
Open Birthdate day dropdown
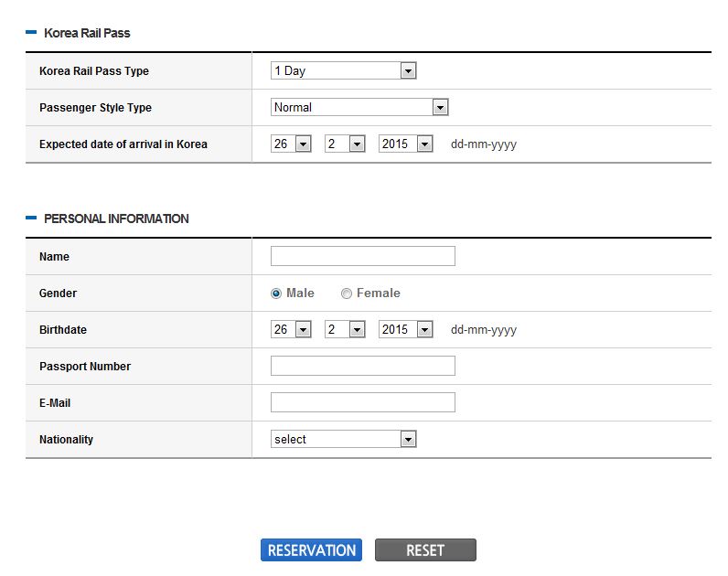pyautogui.click(x=291, y=329)
